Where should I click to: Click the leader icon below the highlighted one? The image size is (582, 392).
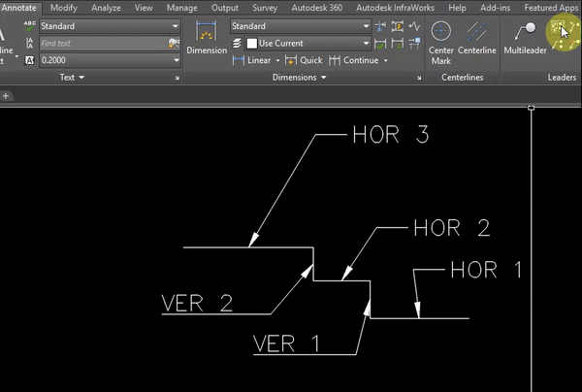click(558, 45)
